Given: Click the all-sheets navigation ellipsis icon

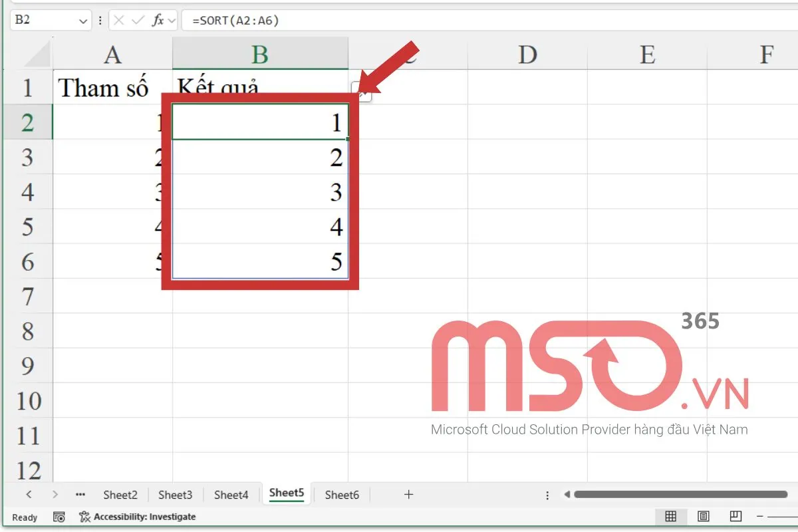Looking at the screenshot, I should pos(80,495).
